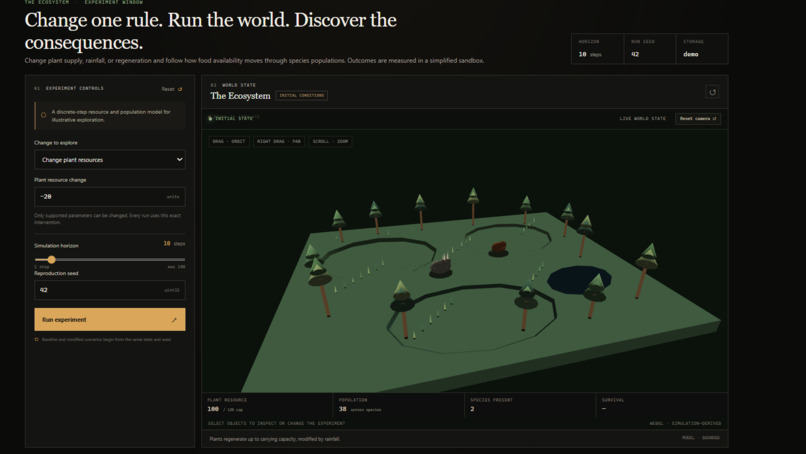Click the 'MODEL · BOUNDED' footer label
This screenshot has width=806, height=454.
[701, 438]
